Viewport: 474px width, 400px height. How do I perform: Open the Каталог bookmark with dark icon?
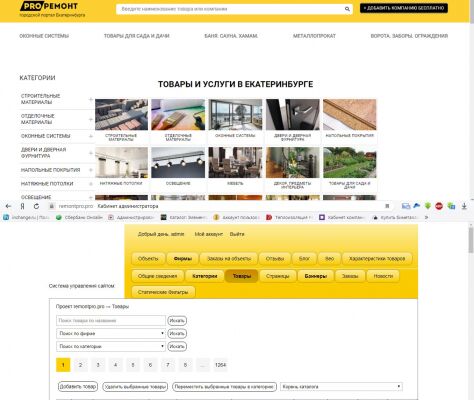[184, 217]
